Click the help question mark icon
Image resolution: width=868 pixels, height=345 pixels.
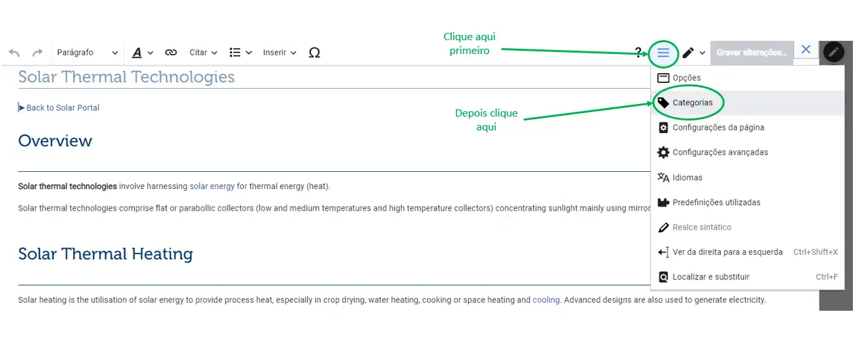638,53
